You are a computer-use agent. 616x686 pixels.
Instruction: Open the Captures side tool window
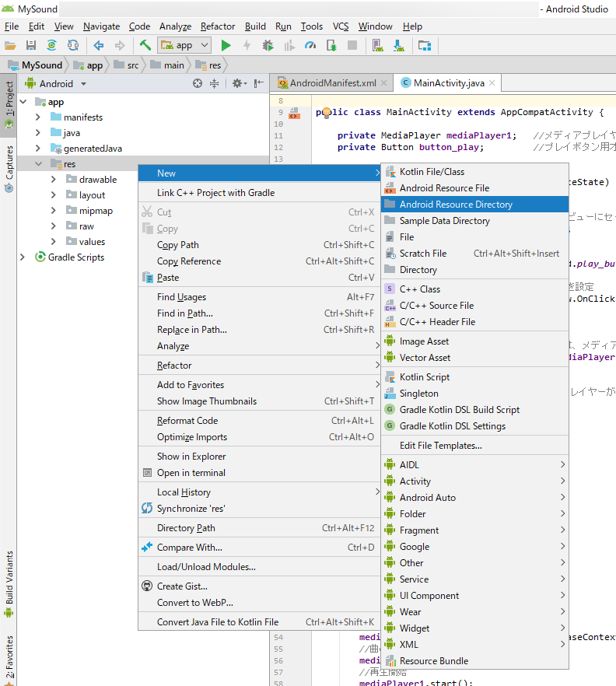[9, 169]
